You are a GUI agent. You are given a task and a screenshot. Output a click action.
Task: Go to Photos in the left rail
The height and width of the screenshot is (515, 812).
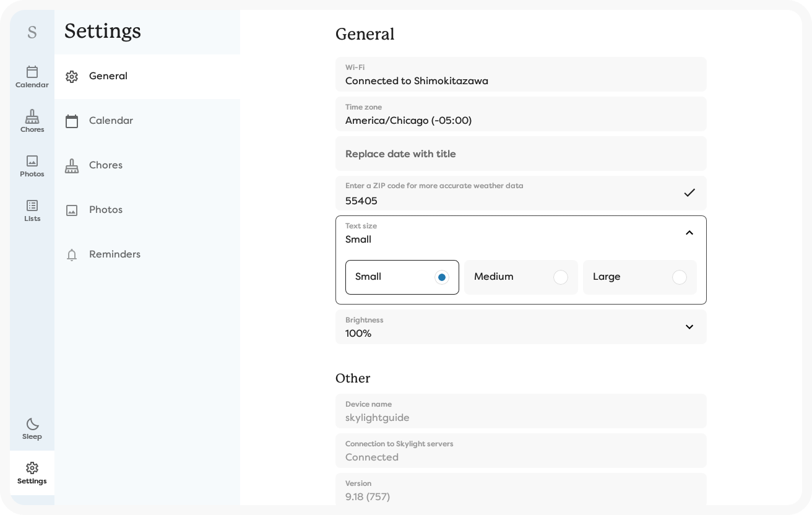tap(32, 166)
